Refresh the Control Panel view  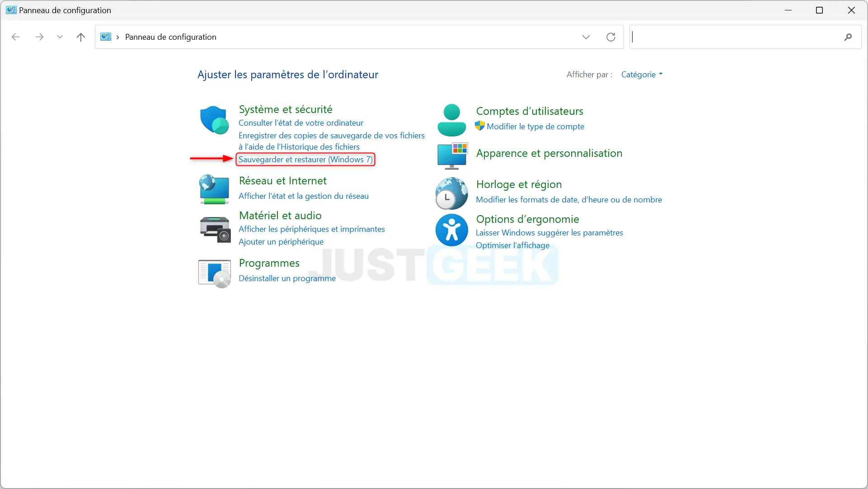coord(611,37)
